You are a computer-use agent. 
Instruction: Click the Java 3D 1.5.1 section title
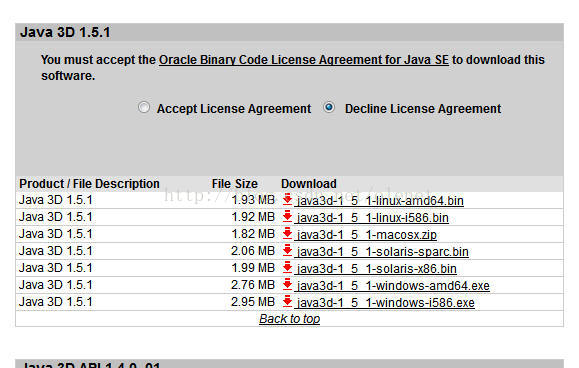(x=65, y=32)
